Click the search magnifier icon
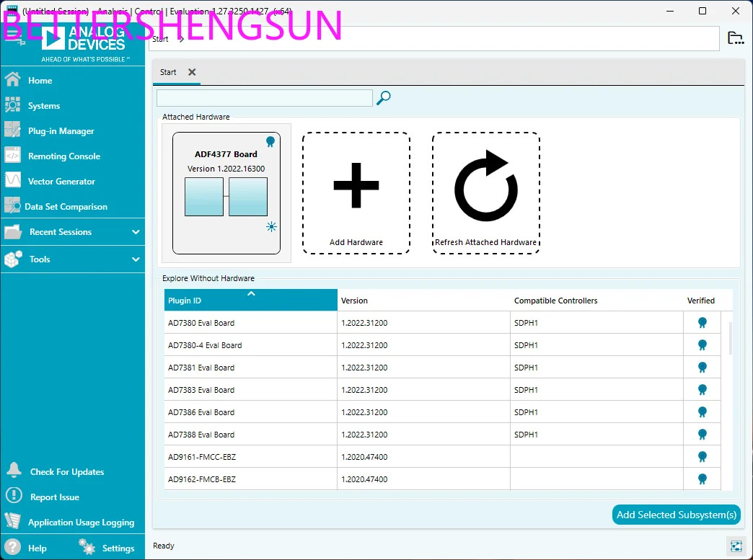Screen dimensions: 753x560 point(383,98)
